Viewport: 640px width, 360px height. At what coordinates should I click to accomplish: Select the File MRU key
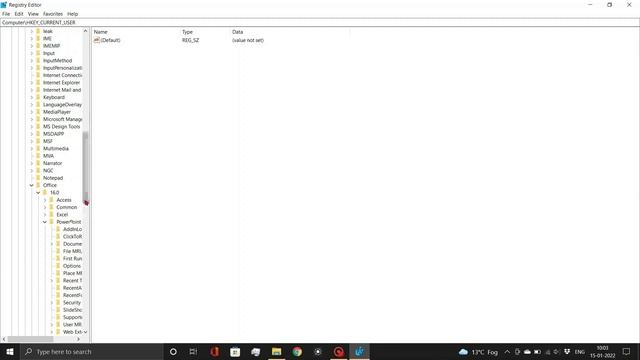72,251
